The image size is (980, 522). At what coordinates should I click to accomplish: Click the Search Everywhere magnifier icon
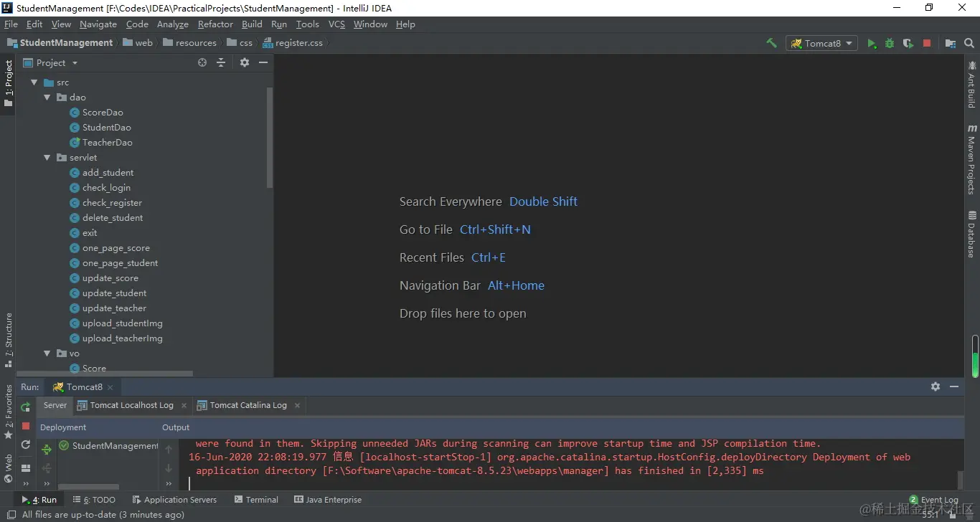pyautogui.click(x=969, y=43)
